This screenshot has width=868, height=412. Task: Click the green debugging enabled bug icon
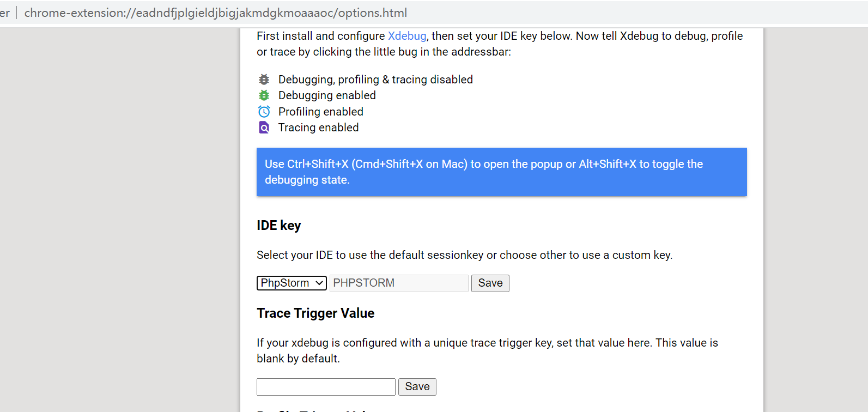click(x=264, y=95)
